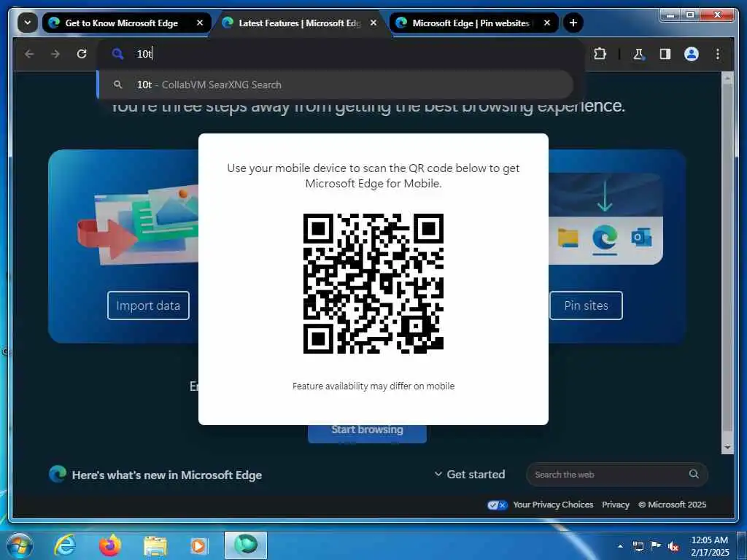The image size is (747, 560).
Task: Close the Get to Know Microsoft Edge tab
Action: (x=200, y=23)
